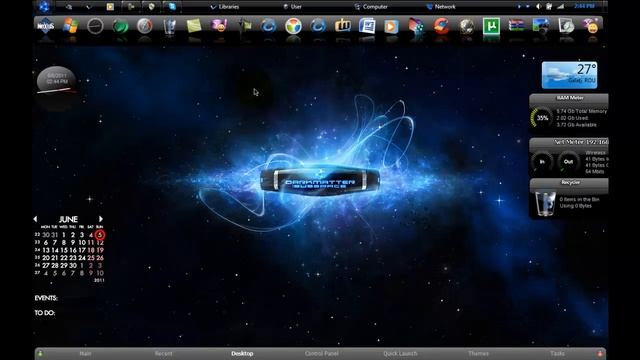The image size is (640, 360).
Task: Click the JUNE month title
Action: click(68, 219)
